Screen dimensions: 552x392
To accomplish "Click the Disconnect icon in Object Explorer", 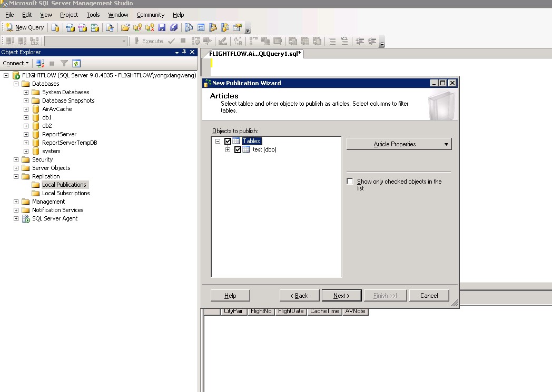I will (x=40, y=63).
